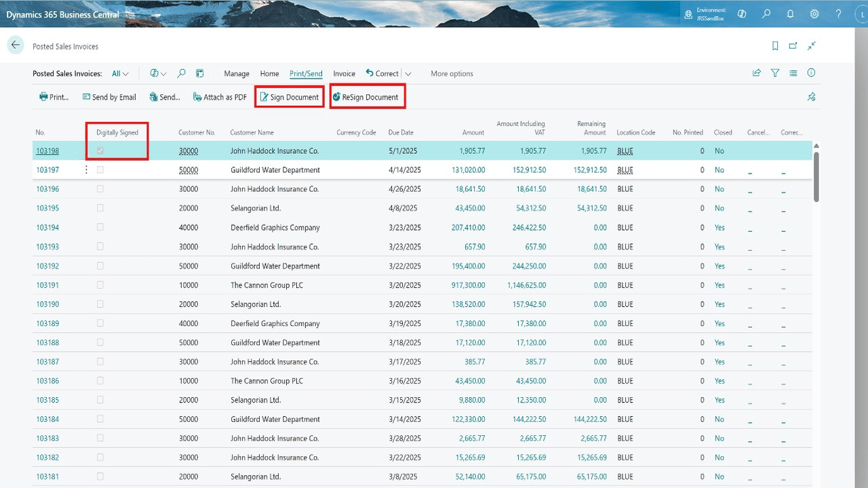868x488 pixels.
Task: Check Digitally Signed on invoice 103195
Action: tap(100, 208)
